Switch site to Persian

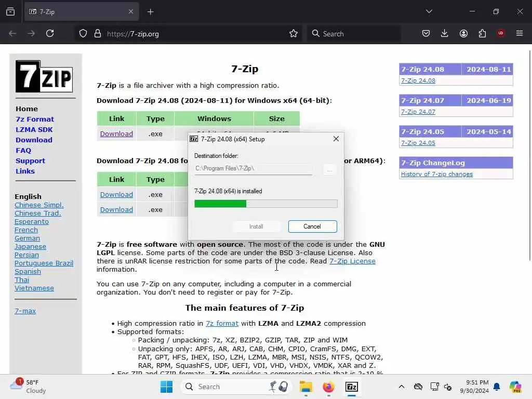click(26, 255)
